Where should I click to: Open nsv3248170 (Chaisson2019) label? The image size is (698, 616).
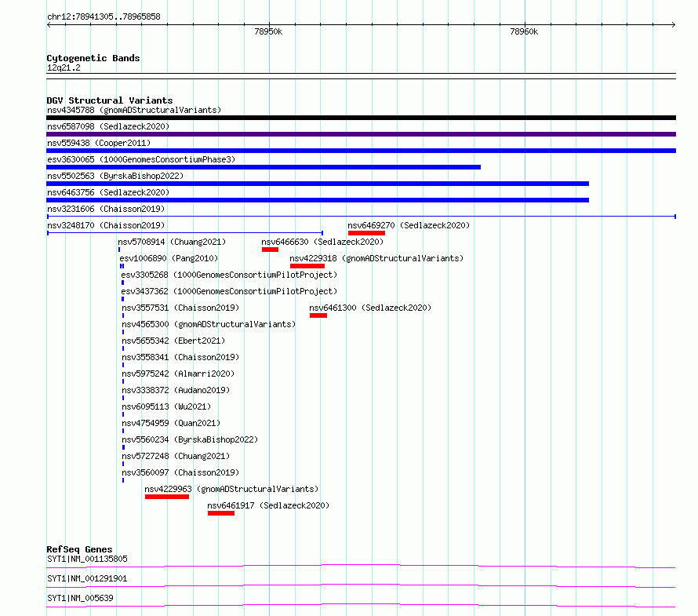[106, 225]
